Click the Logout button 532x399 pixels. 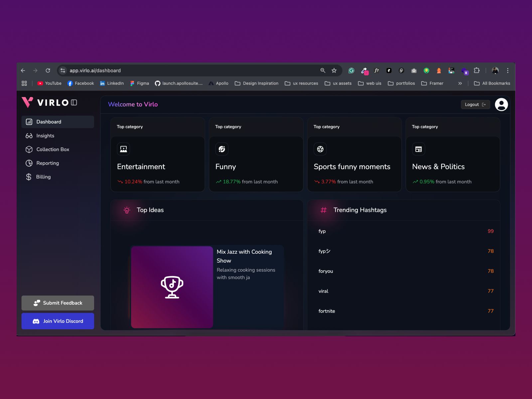pos(475,104)
